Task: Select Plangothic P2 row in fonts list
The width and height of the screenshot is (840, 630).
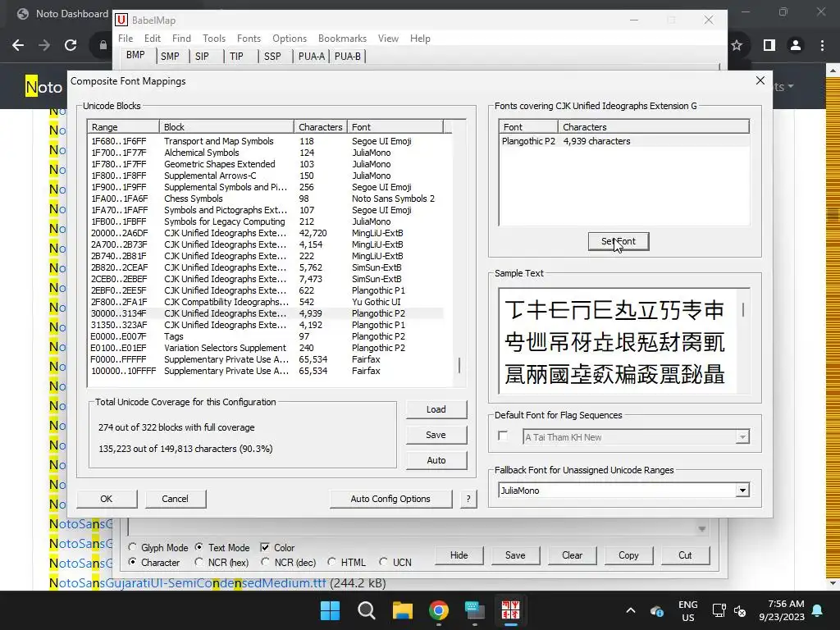Action: (623, 141)
